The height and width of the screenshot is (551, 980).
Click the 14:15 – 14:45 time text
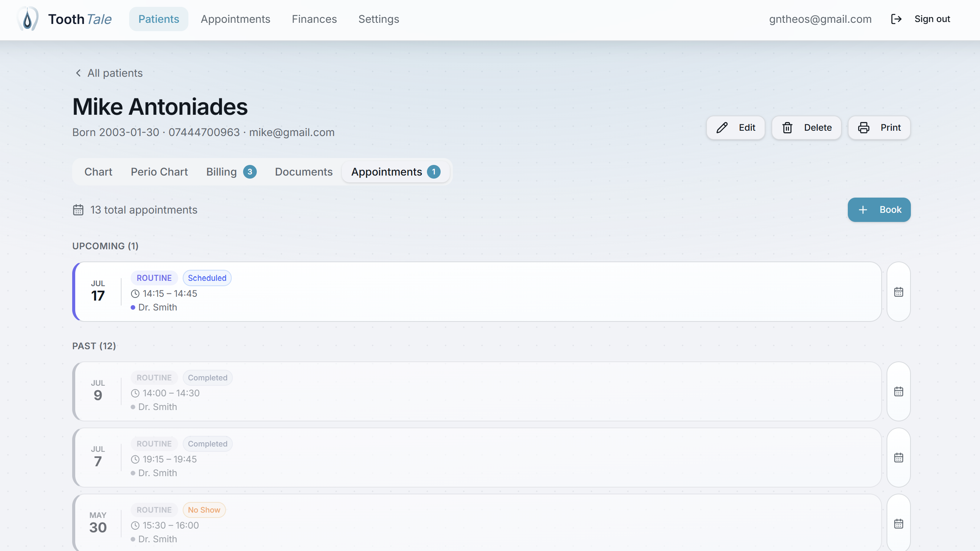(x=170, y=294)
